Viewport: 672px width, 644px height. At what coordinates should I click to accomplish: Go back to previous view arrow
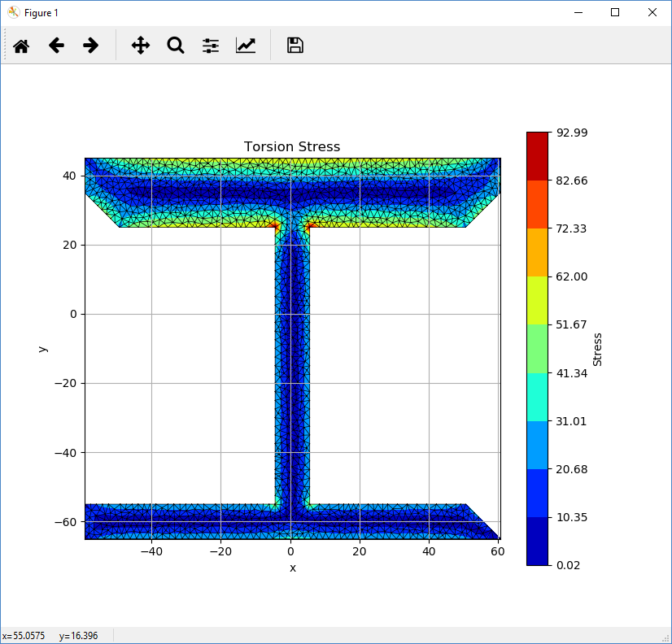(x=56, y=46)
